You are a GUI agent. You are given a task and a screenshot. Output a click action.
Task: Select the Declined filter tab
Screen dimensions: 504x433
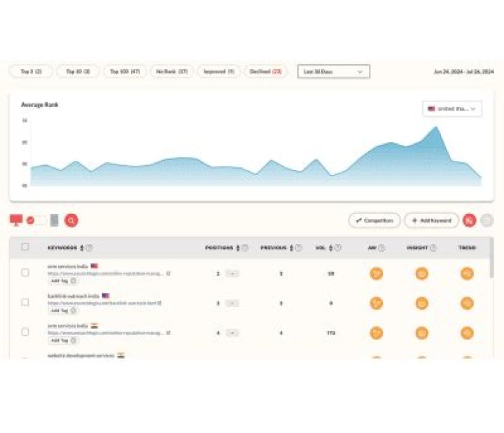[x=265, y=71]
